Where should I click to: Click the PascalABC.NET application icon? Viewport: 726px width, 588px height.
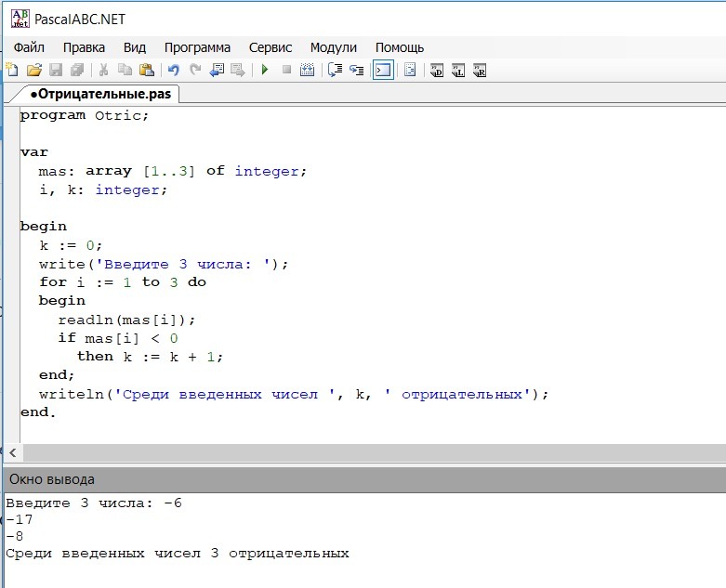coord(20,19)
